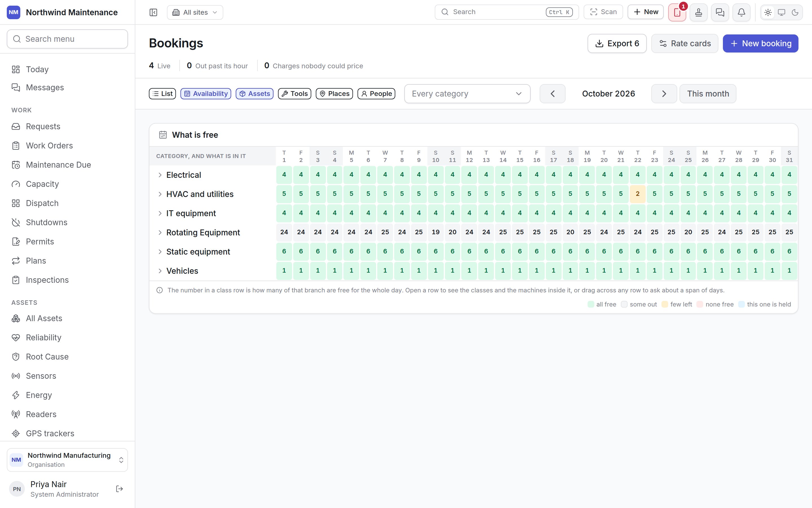Click the yellow few-left HVAC cell on day 22
The image size is (812, 508).
pos(637,194)
